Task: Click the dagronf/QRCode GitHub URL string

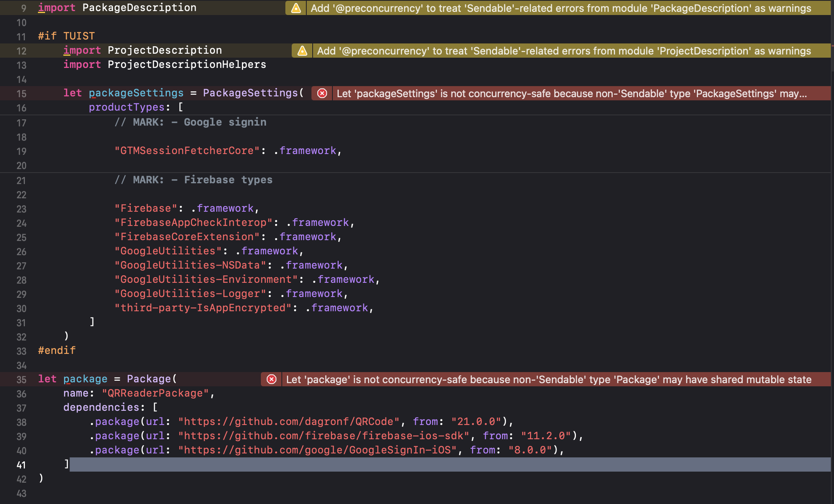Action: point(289,421)
